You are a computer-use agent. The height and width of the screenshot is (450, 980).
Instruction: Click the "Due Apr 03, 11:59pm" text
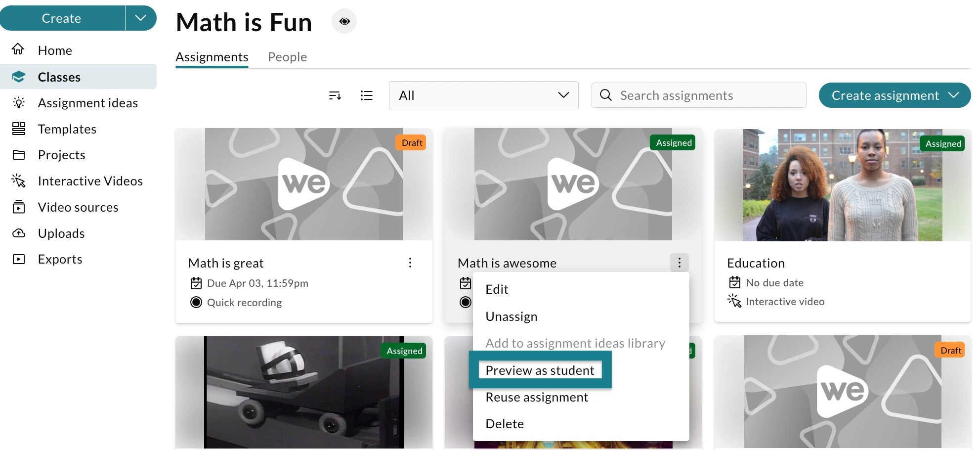click(x=257, y=283)
